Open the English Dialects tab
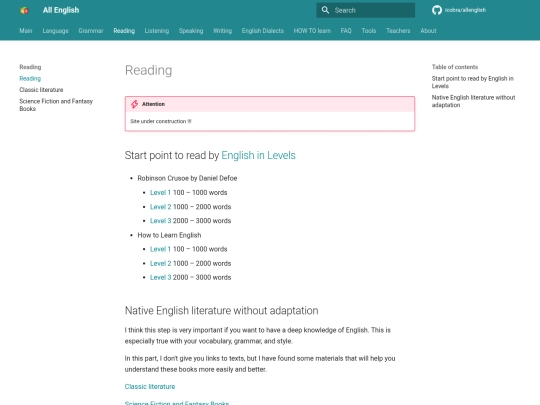Image resolution: width=540 pixels, height=405 pixels. pyautogui.click(x=263, y=31)
